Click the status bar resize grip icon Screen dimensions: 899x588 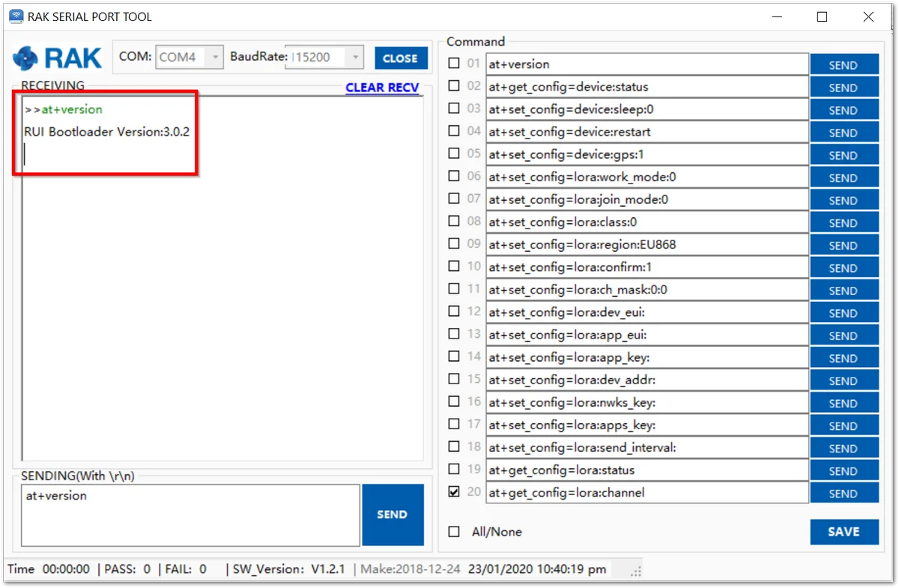point(635,572)
